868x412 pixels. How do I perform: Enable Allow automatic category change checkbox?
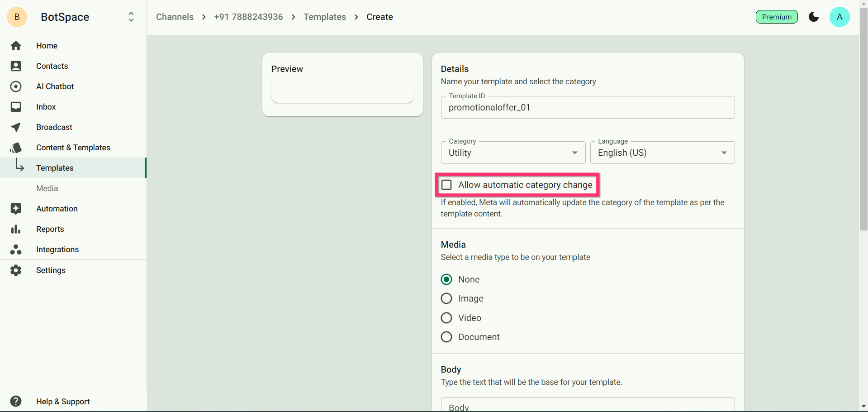447,185
